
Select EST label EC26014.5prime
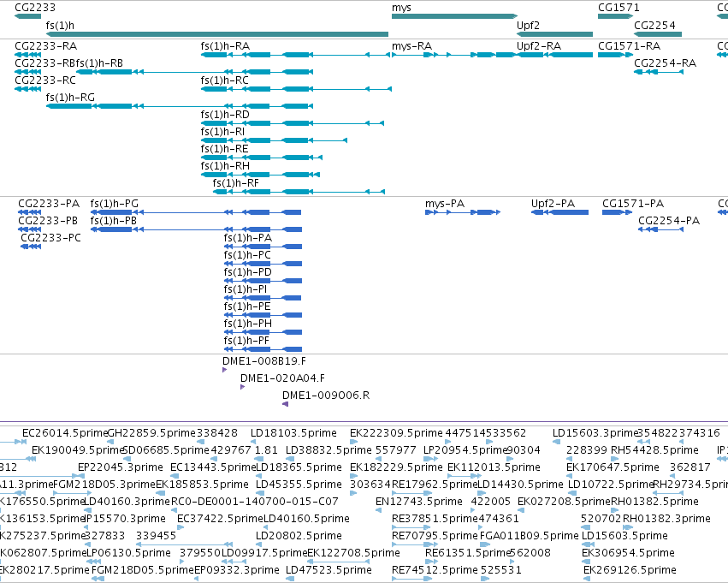click(x=64, y=433)
